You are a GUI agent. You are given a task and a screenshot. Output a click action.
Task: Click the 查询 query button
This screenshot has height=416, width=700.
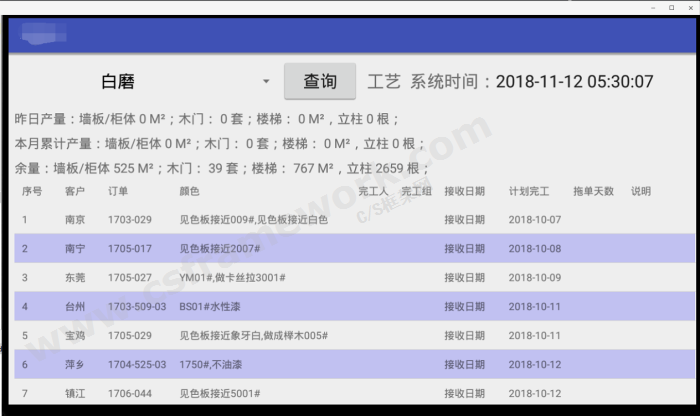tap(320, 82)
